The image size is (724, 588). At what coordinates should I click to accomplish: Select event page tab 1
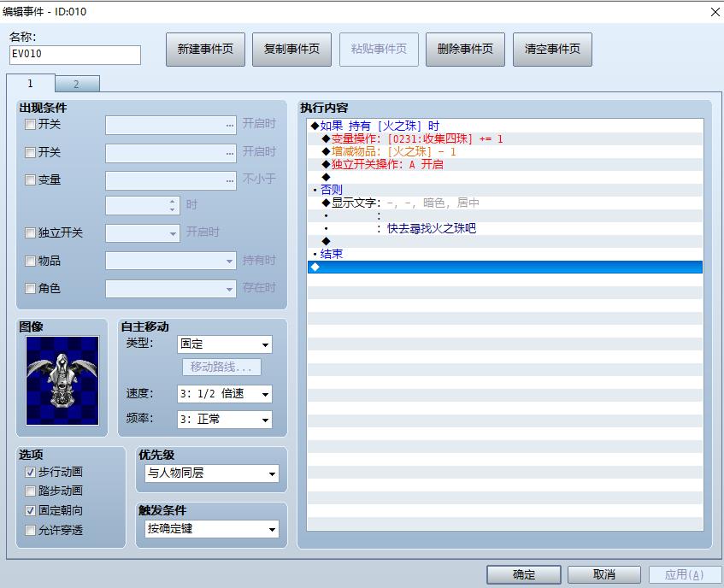tap(31, 83)
